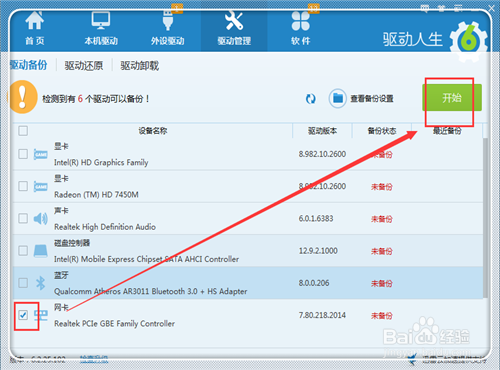Click the sound card speaker icon
Viewport: 500px width, 370px height.
tap(41, 219)
